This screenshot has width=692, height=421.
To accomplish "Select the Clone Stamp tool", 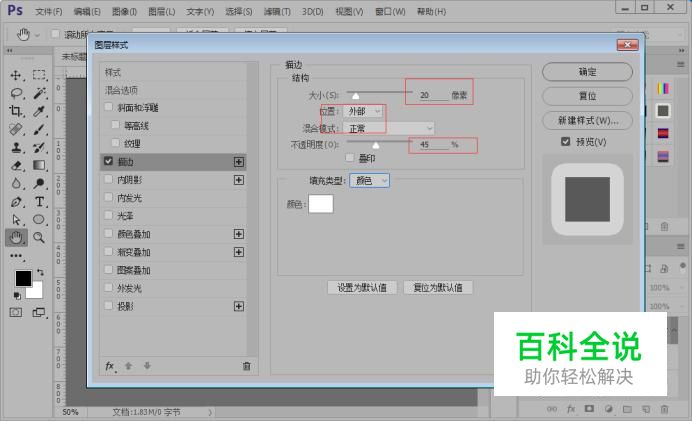I will [x=16, y=147].
